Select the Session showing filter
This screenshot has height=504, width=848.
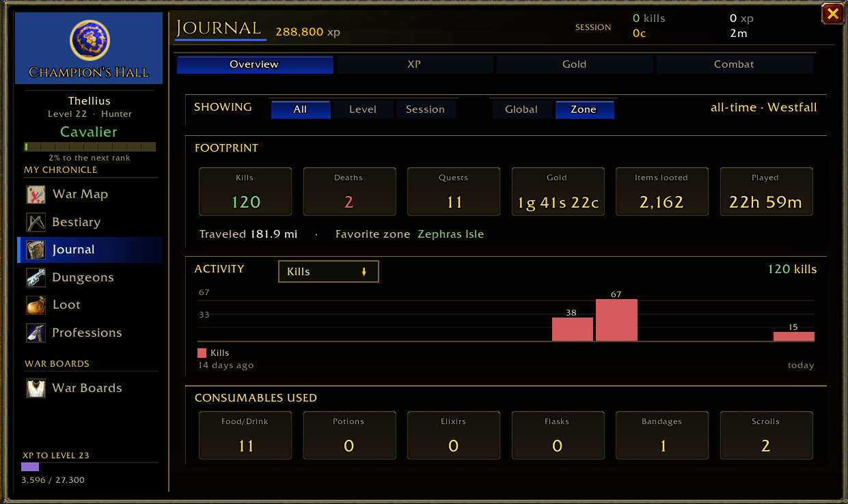426,109
